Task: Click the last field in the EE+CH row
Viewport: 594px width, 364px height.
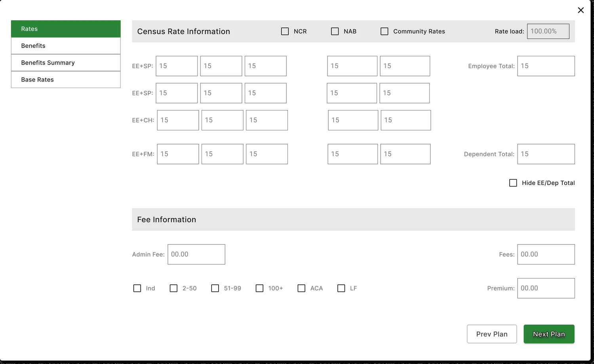Action: tap(406, 120)
